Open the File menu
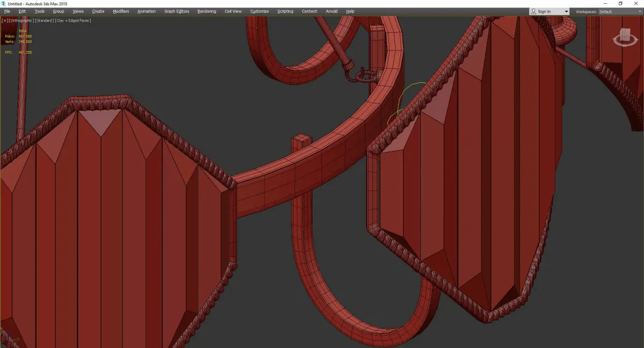644x348 pixels. (x=7, y=11)
